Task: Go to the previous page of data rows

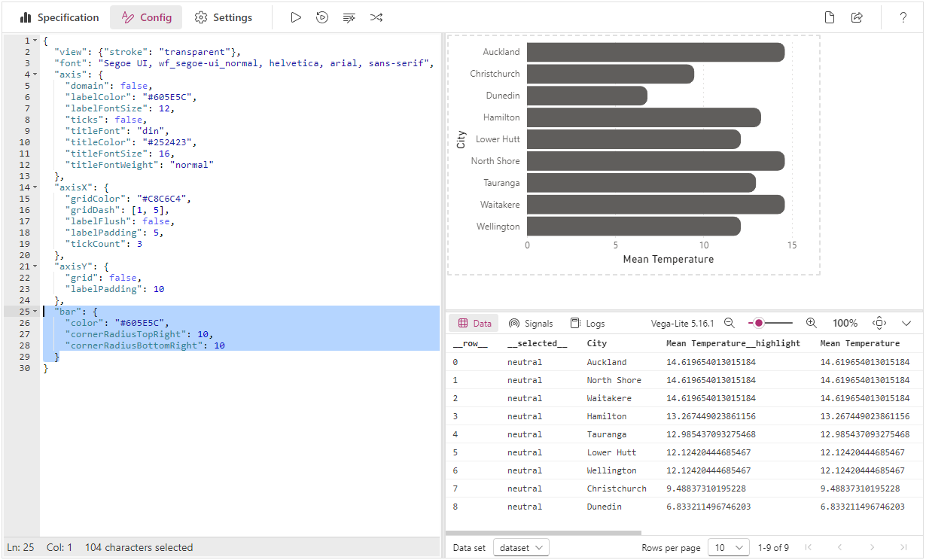Action: 840,547
